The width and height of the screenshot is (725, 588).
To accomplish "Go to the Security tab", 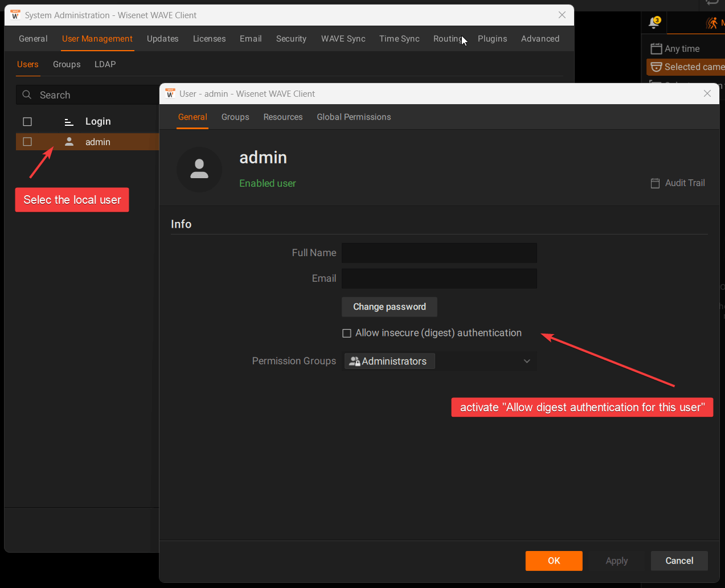I will point(291,39).
